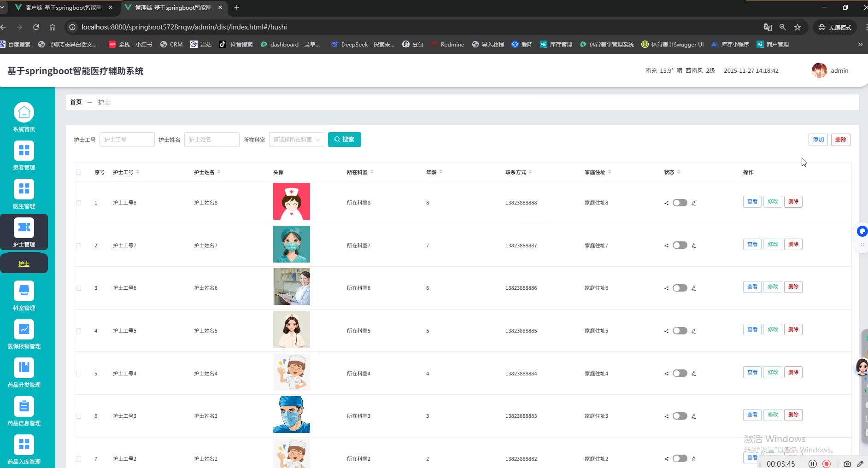Open 医生管理 sidebar icon
868x468 pixels.
pos(24,189)
